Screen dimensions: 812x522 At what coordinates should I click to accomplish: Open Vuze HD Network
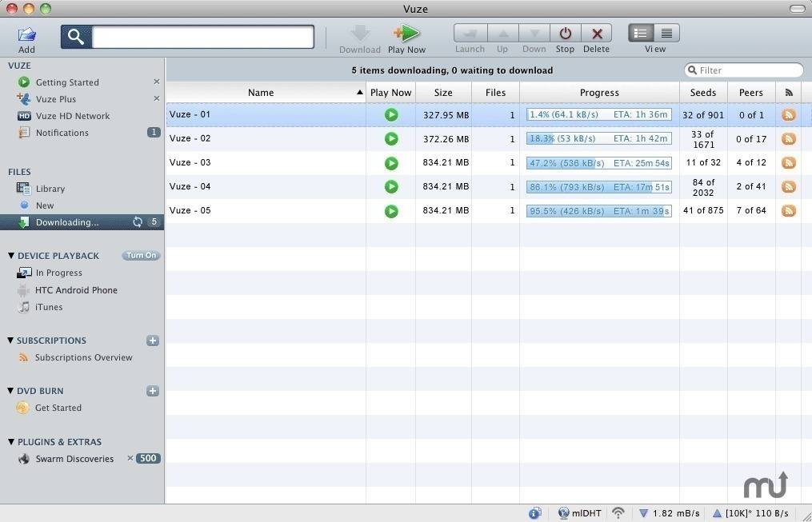(x=73, y=116)
